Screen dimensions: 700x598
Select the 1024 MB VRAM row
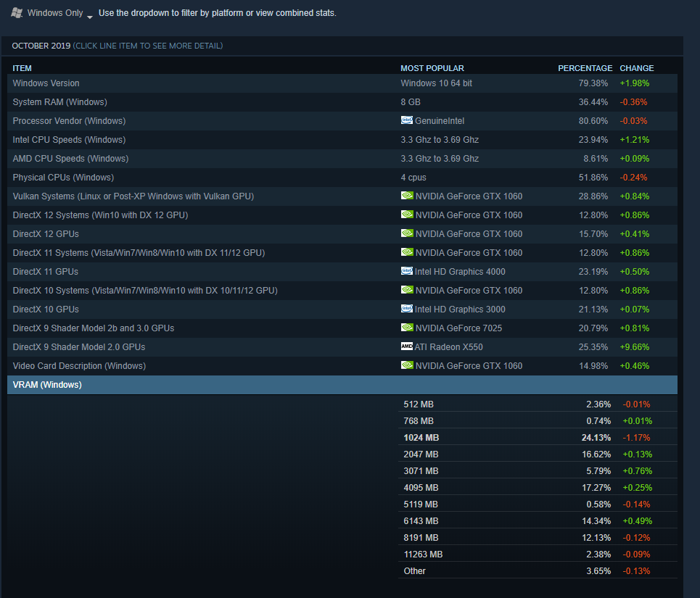click(x=538, y=438)
